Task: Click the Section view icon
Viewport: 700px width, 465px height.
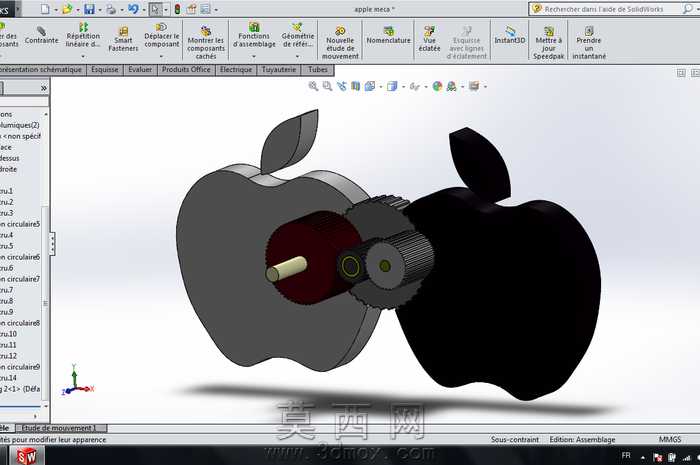Action: [x=355, y=86]
